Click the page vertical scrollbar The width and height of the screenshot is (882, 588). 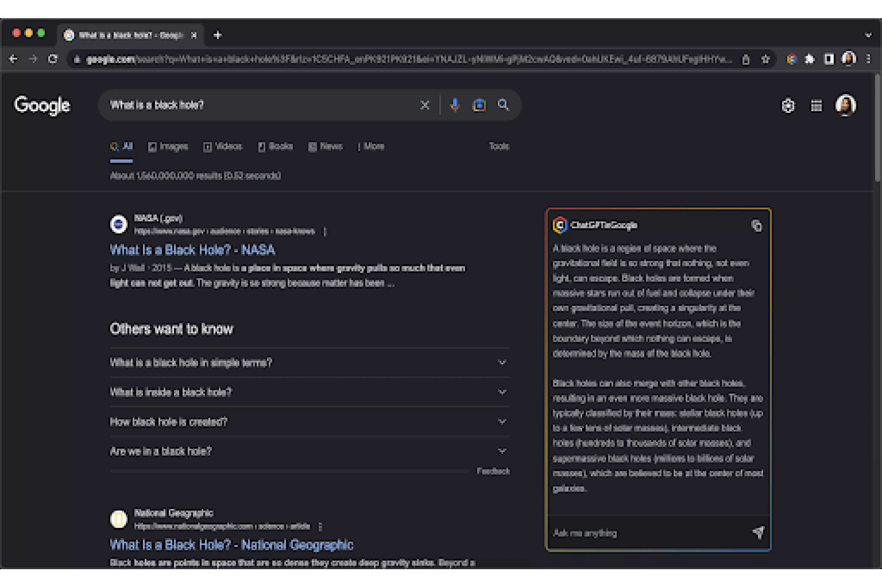(877, 129)
